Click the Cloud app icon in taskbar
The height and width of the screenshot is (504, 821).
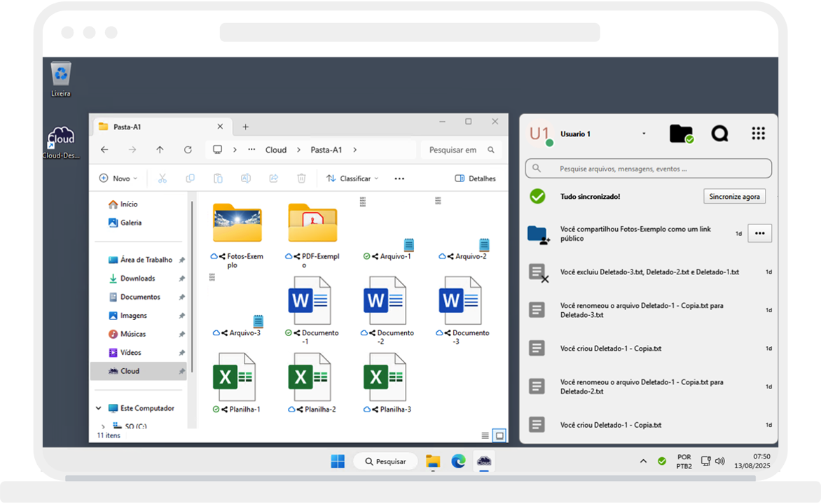(483, 461)
